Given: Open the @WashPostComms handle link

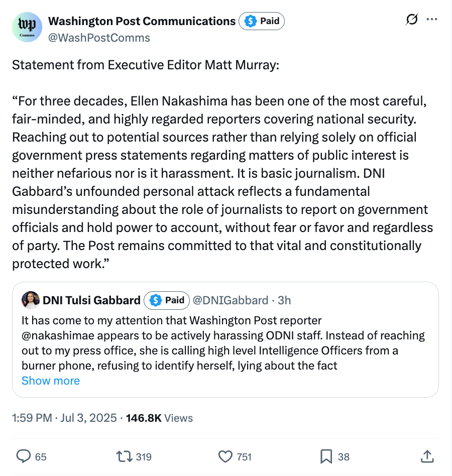Looking at the screenshot, I should coord(99,38).
